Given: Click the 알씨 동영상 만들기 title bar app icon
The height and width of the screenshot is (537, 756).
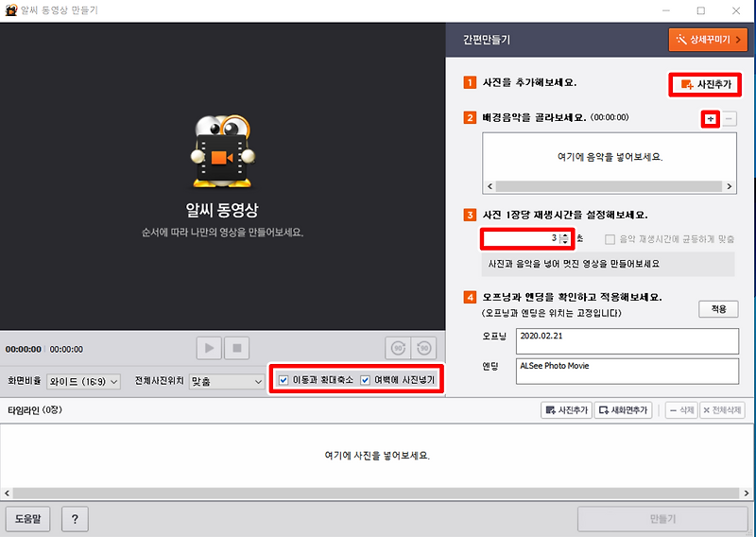Looking at the screenshot, I should (x=10, y=10).
